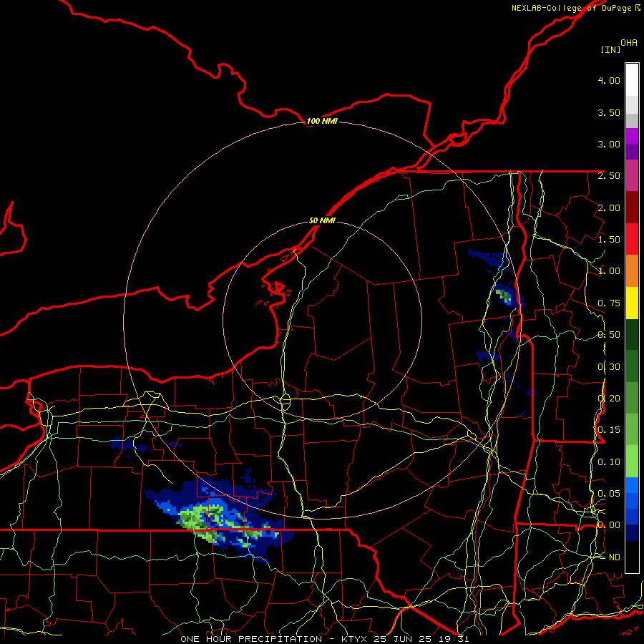Click the 2.00 legend value

[609, 208]
